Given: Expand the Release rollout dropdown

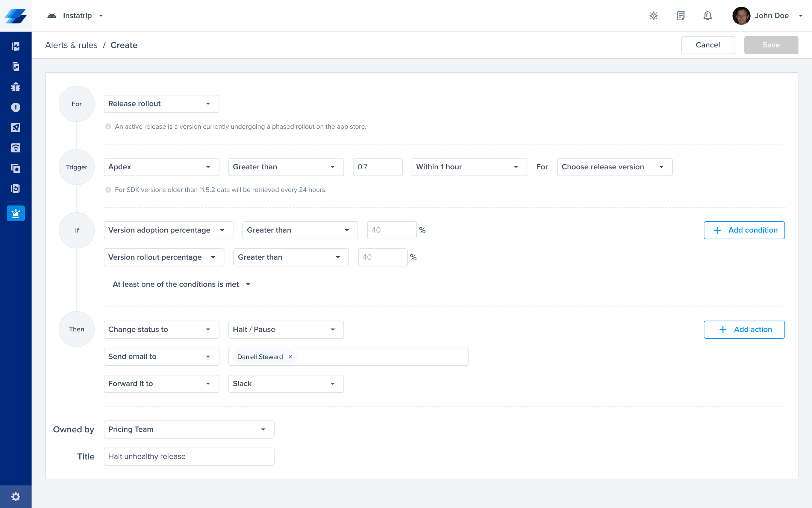Looking at the screenshot, I should coord(161,104).
